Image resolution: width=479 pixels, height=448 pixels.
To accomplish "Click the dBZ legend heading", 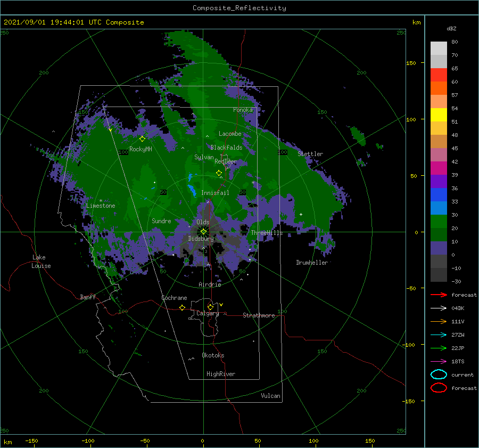I will pyautogui.click(x=451, y=28).
